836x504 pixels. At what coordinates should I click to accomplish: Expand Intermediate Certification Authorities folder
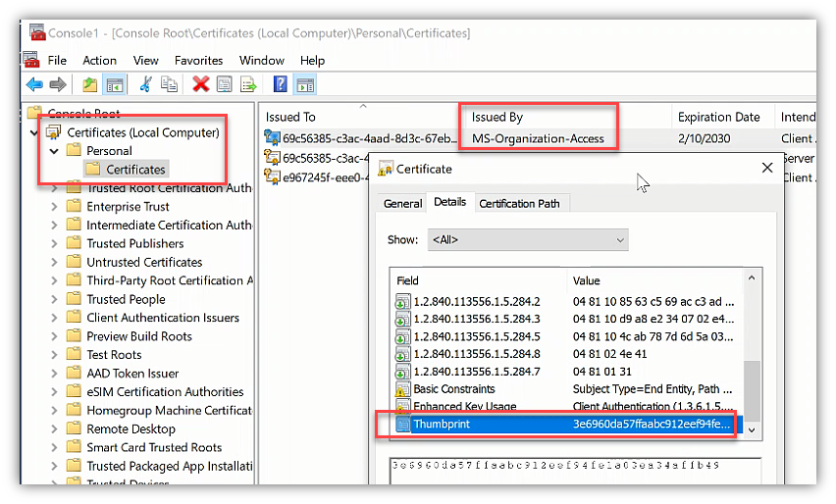(54, 226)
